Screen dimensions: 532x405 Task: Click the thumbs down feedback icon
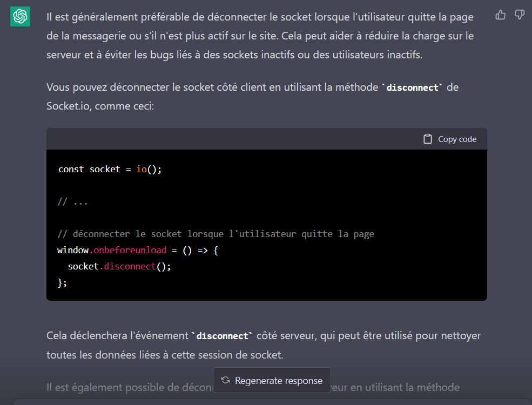[519, 15]
